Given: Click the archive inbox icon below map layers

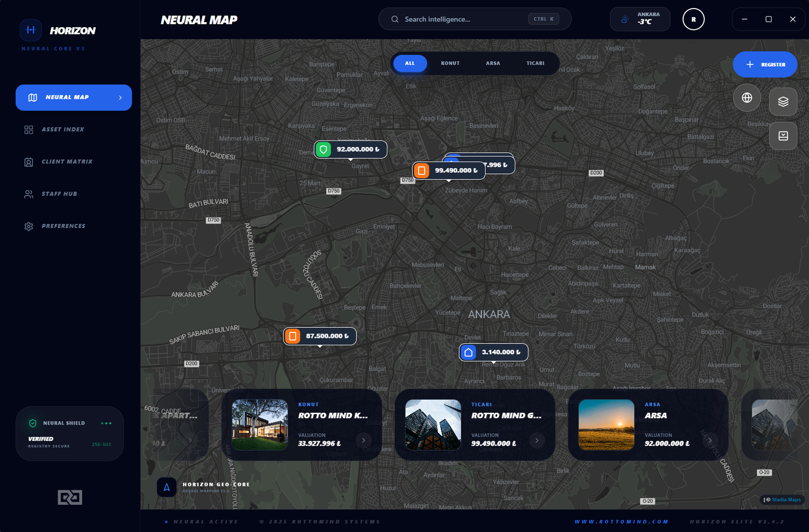Looking at the screenshot, I should [x=783, y=135].
